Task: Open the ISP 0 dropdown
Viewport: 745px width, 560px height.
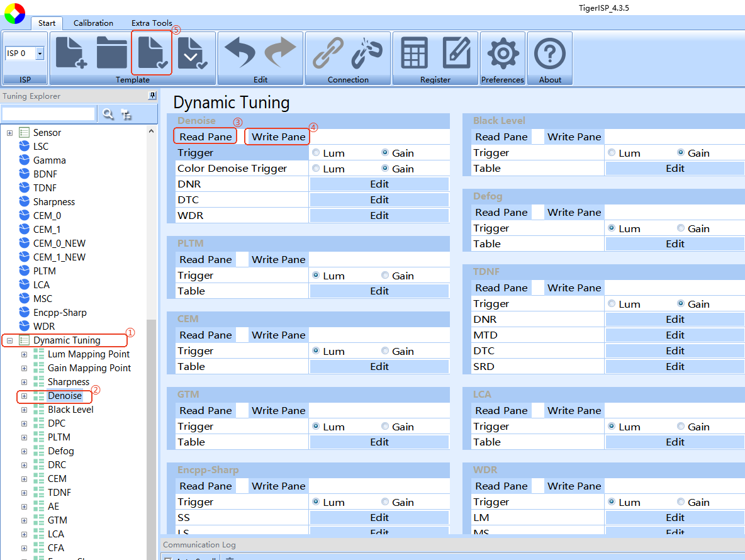Action: tap(40, 53)
